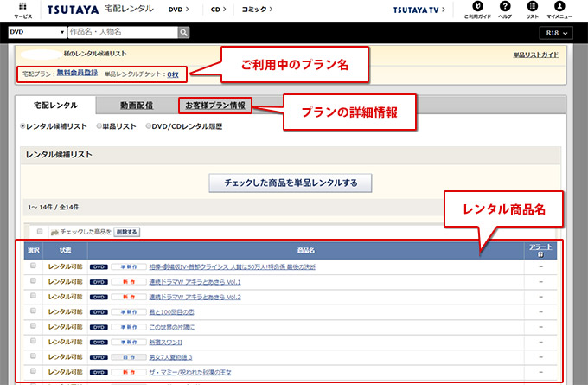
Task: Click チェックした商品を単品レンタルする button
Action: (x=291, y=183)
